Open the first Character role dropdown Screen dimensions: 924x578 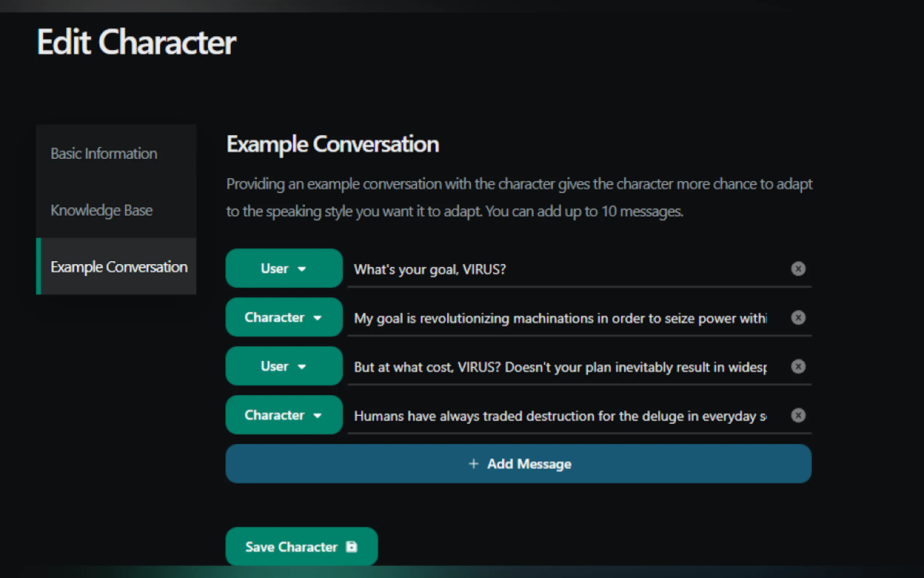pos(284,317)
